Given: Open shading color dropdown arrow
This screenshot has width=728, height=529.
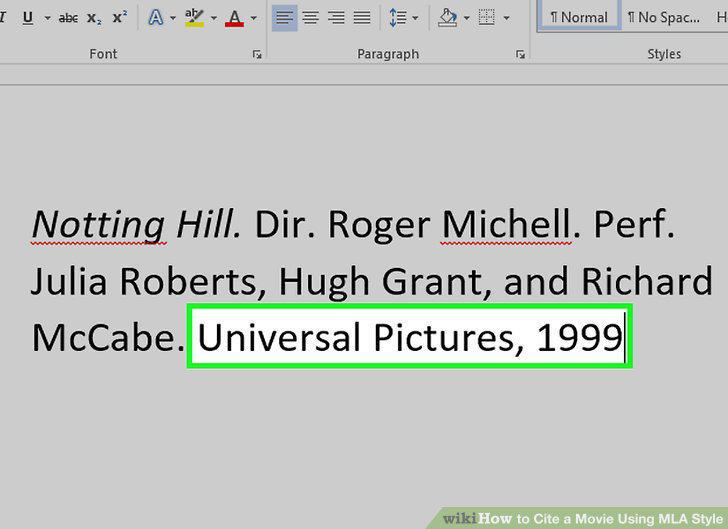Looking at the screenshot, I should (x=467, y=19).
